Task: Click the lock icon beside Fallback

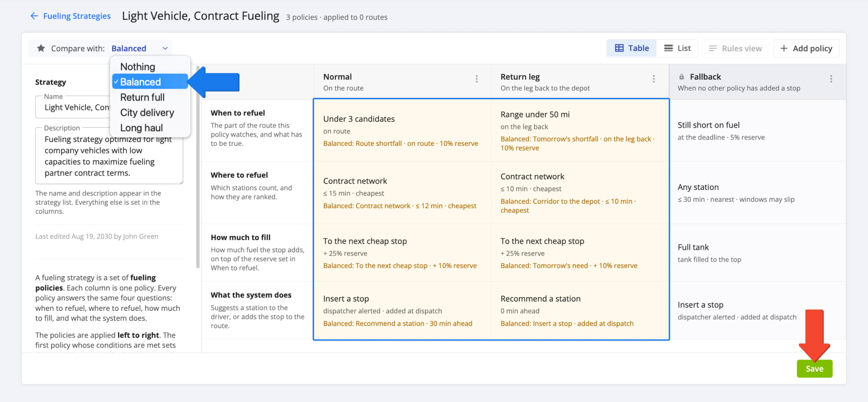Action: pos(682,77)
